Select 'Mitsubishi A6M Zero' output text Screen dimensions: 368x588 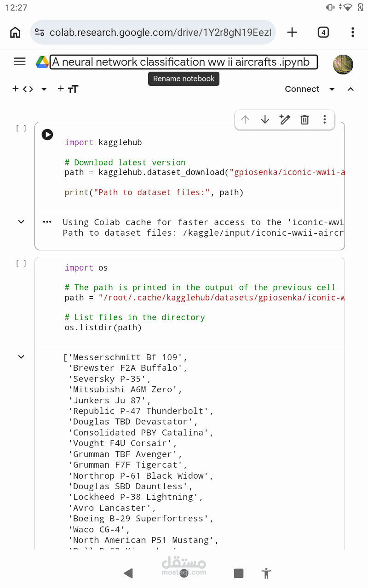point(125,390)
